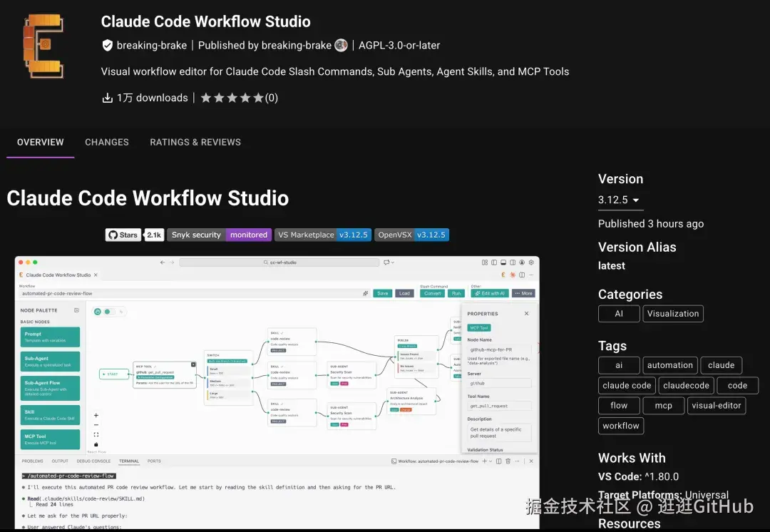Click the workflow name field 'automated-pr-code-review-flow'
Screen dimensions: 770x532
(x=194, y=293)
